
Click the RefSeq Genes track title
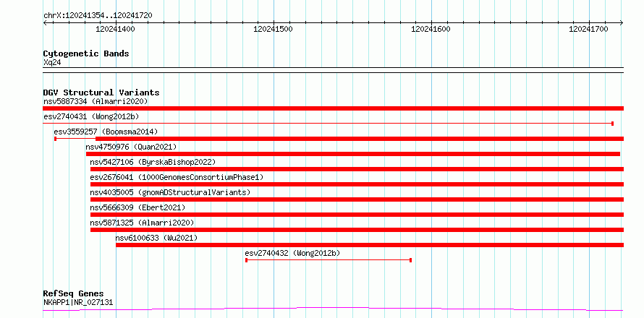point(73,294)
